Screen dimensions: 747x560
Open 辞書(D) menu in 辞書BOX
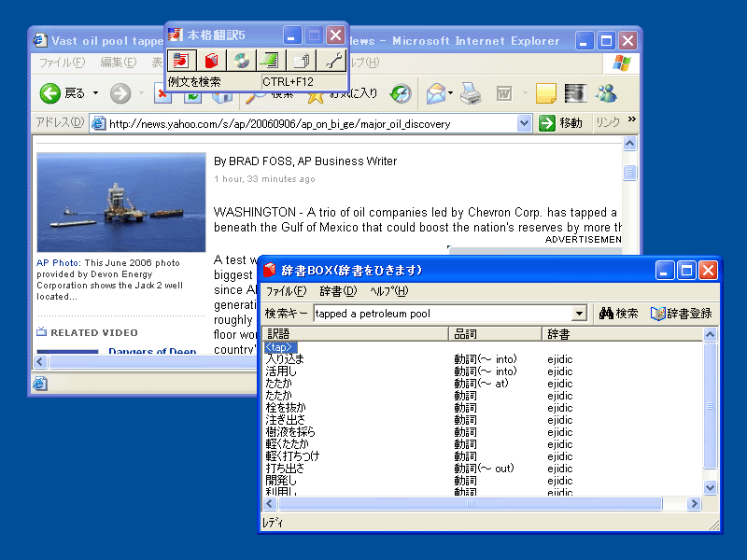(x=338, y=291)
